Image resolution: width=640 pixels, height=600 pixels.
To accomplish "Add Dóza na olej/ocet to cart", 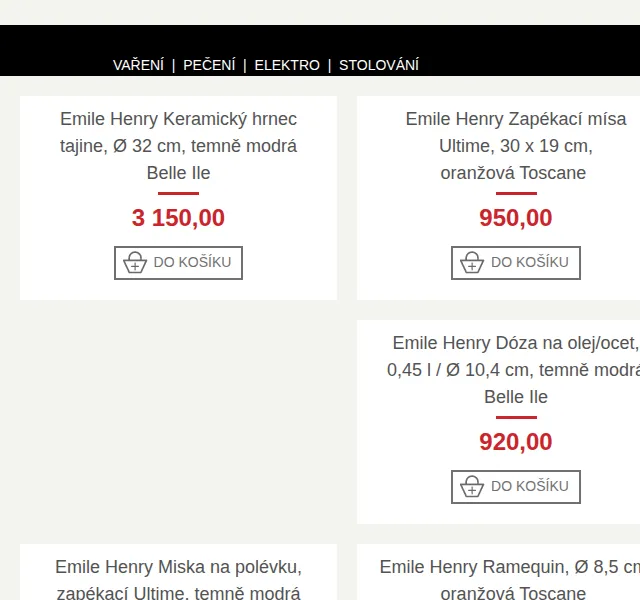I will (x=516, y=487).
